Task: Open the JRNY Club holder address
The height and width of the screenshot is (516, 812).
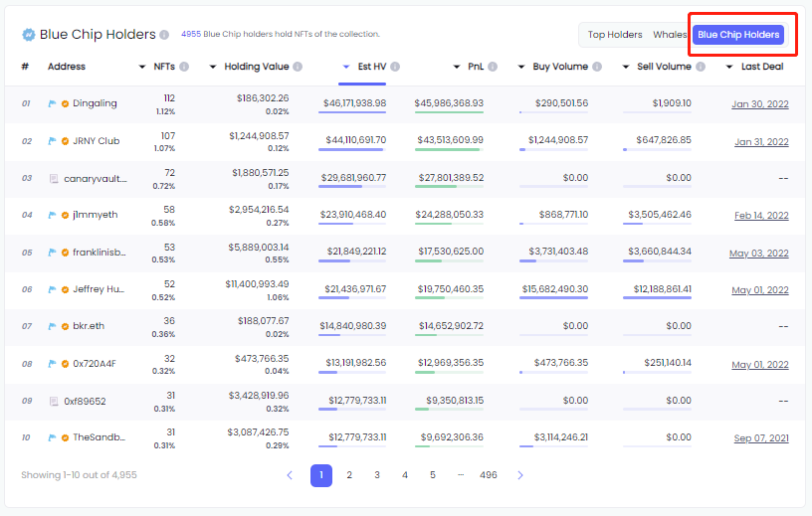Action: [x=97, y=141]
